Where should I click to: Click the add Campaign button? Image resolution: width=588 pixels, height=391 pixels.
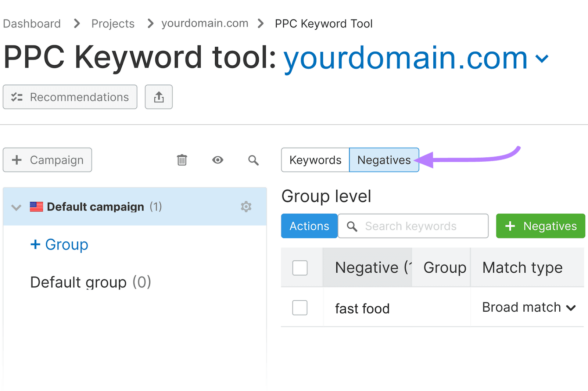pos(47,160)
